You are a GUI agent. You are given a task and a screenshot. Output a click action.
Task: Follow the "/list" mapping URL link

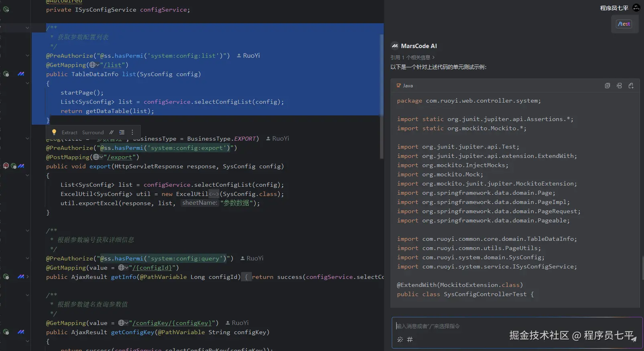click(x=113, y=65)
